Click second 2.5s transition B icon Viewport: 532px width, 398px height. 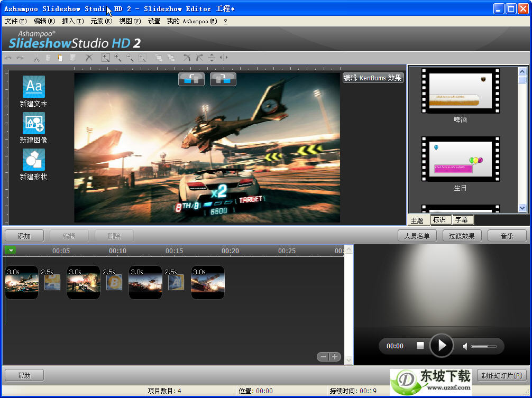click(114, 282)
